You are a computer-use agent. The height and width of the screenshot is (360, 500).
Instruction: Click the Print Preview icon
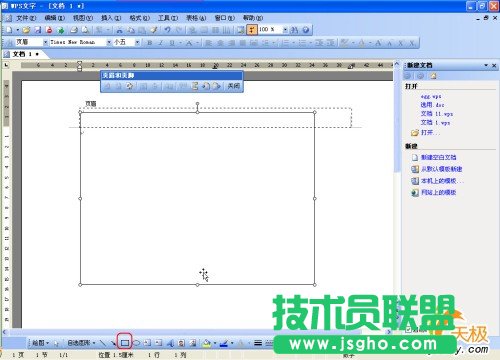click(86, 30)
